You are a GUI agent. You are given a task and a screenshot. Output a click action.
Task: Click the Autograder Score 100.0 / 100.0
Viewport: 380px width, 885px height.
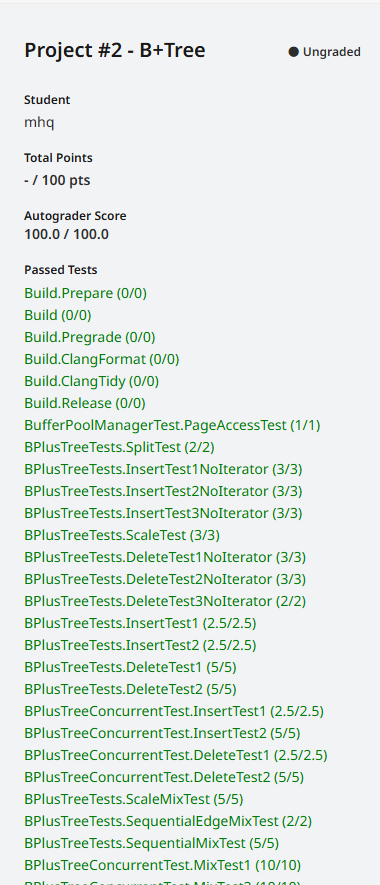pos(67,234)
